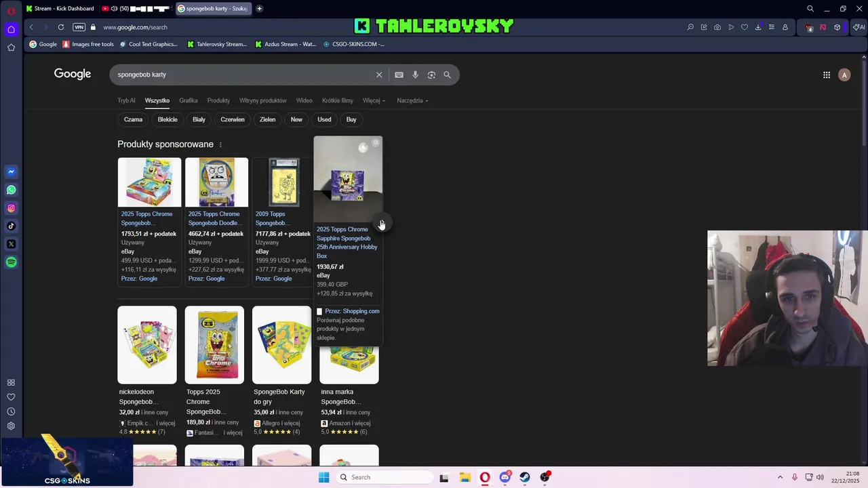The image size is (868, 488).
Task: Open Steam from the taskbar
Action: (x=525, y=477)
